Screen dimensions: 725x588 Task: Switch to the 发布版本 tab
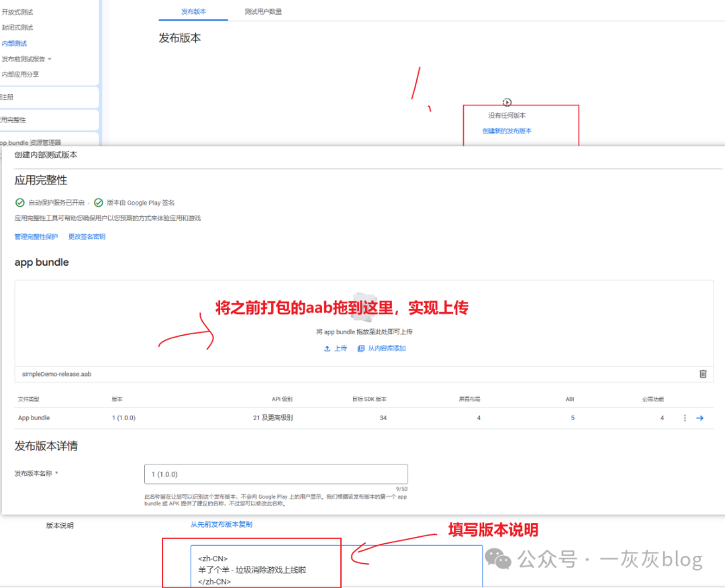(193, 11)
